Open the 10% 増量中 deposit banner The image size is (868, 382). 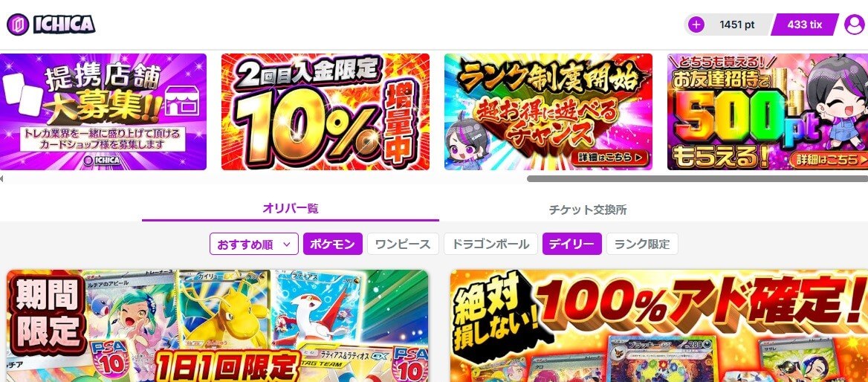325,111
